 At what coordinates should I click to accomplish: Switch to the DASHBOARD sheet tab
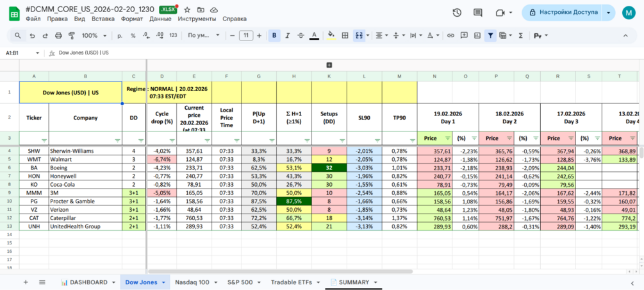88,282
